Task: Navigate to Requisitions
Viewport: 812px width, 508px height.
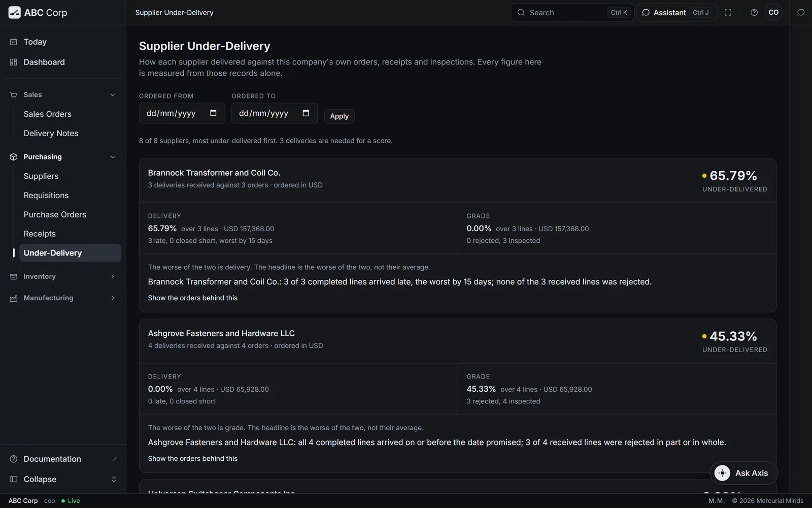Action: [x=70, y=196]
